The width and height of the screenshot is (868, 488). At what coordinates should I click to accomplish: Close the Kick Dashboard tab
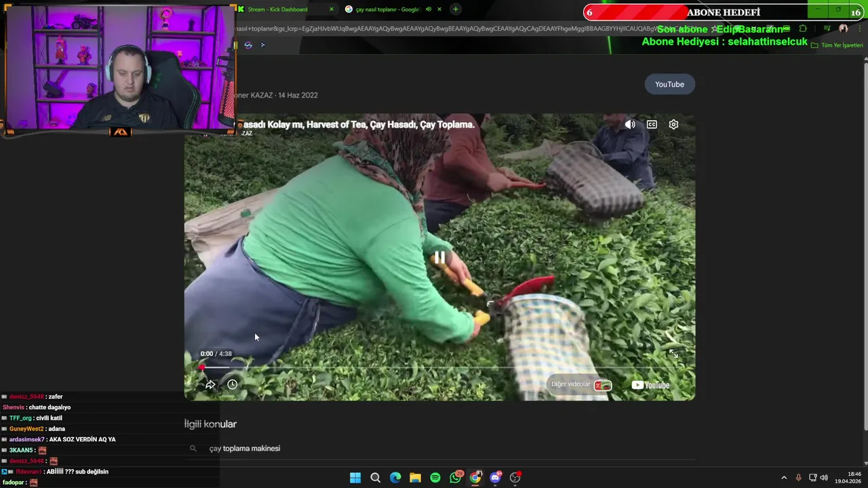[x=332, y=9]
